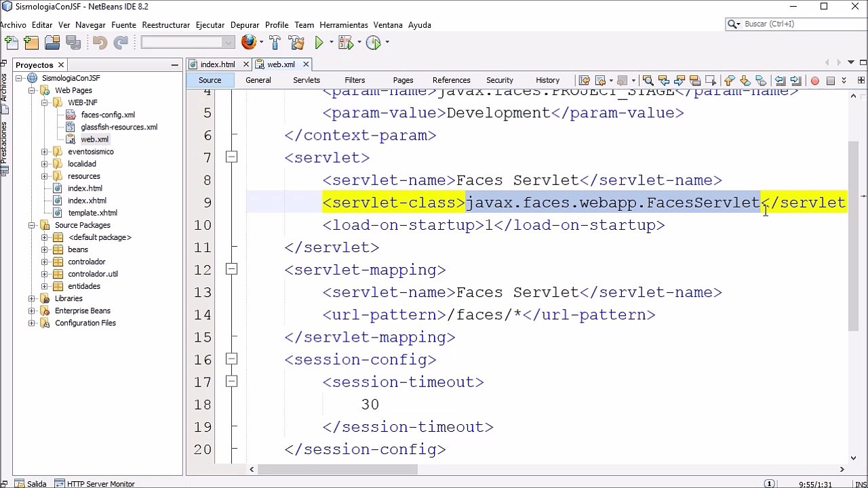This screenshot has width=868, height=488.
Task: Click the editor horizontal scrollbar thumb
Action: pyautogui.click(x=338, y=469)
